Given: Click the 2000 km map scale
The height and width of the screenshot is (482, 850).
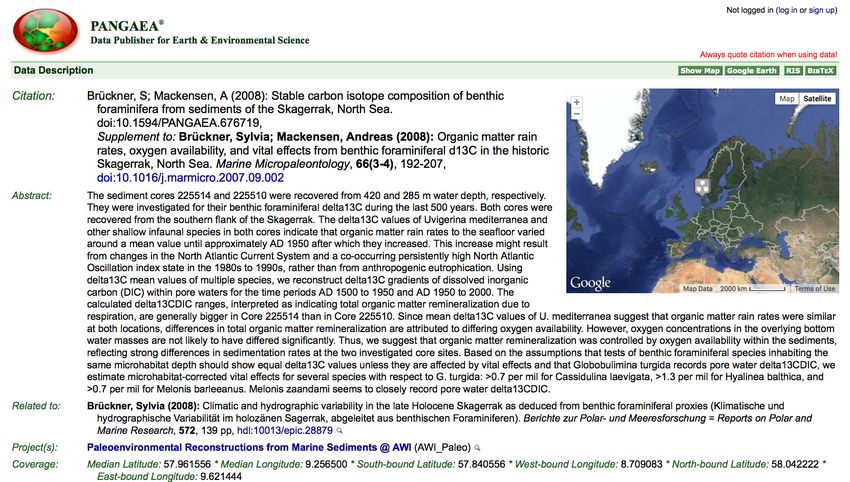Looking at the screenshot, I should (x=752, y=288).
